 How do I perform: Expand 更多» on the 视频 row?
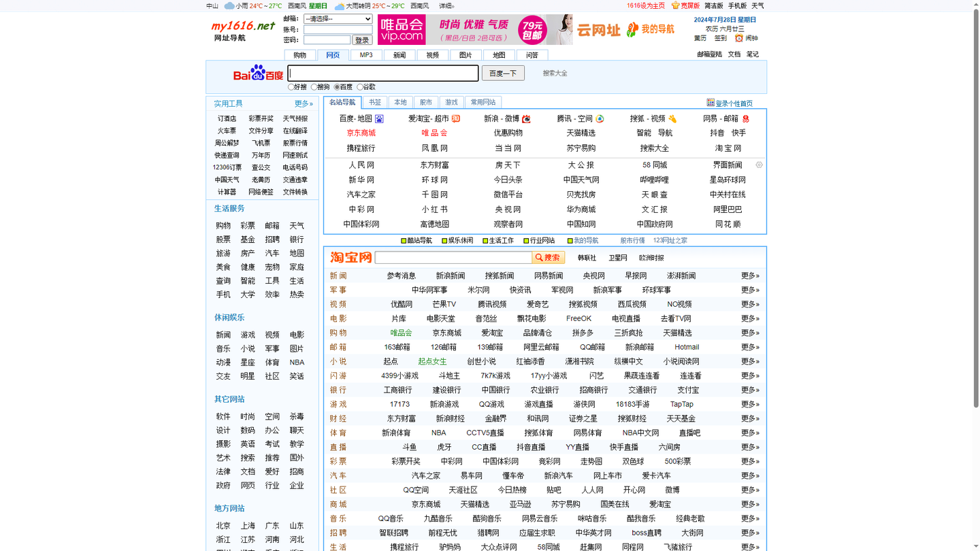(x=750, y=304)
